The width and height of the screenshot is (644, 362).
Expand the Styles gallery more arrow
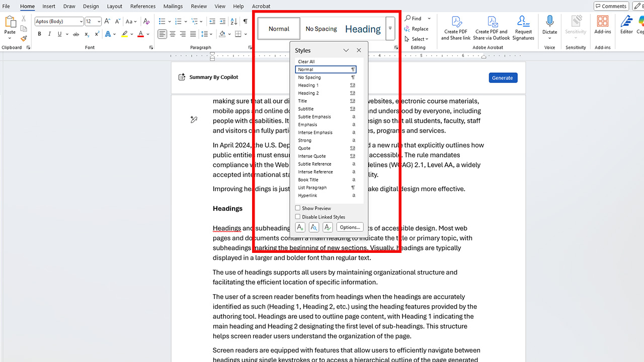[x=390, y=29]
